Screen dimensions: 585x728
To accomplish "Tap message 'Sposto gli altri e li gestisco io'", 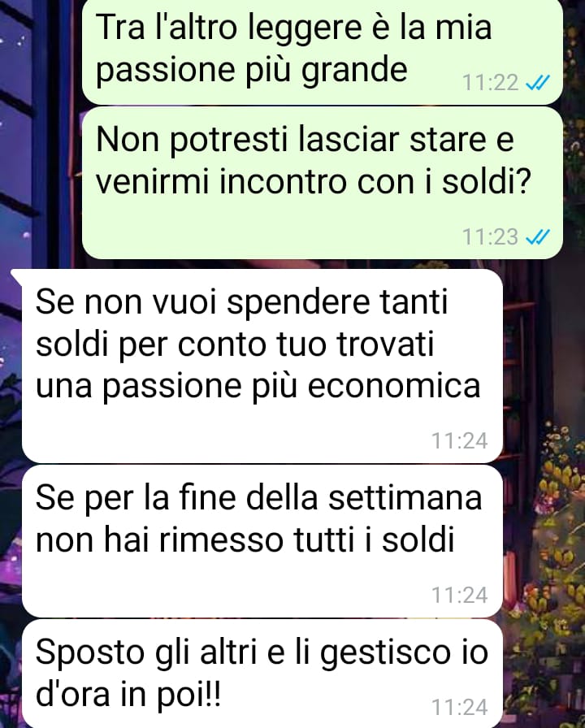I will (262, 674).
